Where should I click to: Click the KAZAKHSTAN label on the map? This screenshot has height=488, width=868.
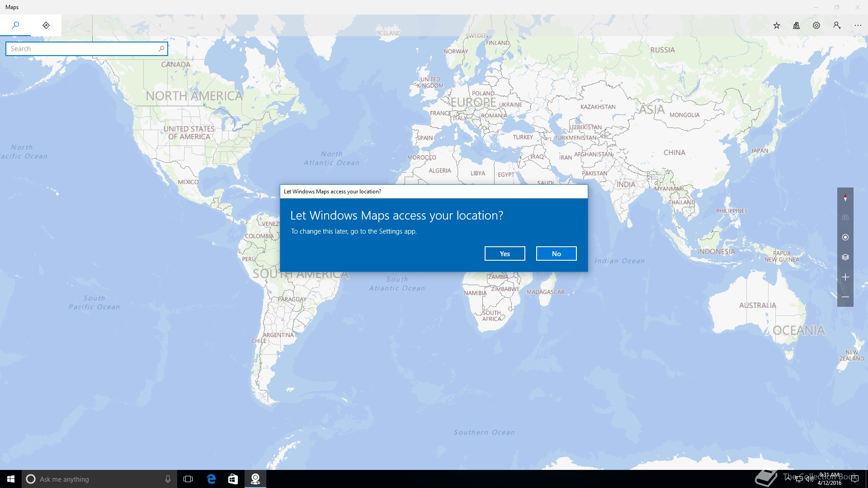[x=598, y=107]
